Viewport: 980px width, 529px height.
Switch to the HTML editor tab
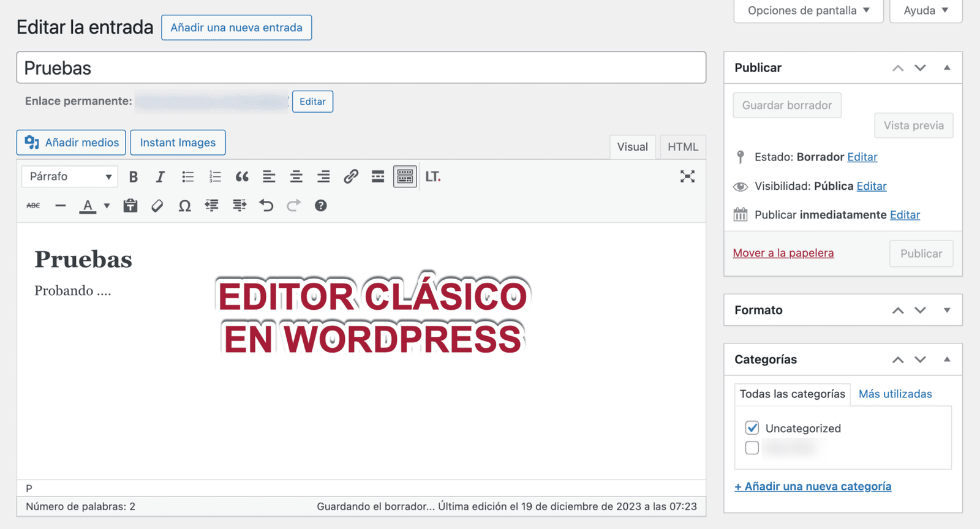coord(682,147)
